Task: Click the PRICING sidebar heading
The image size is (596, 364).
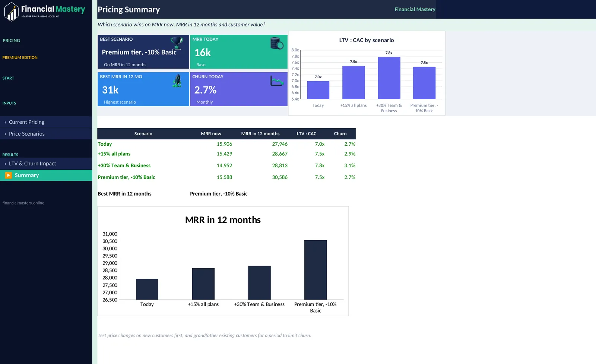Action: (x=11, y=41)
